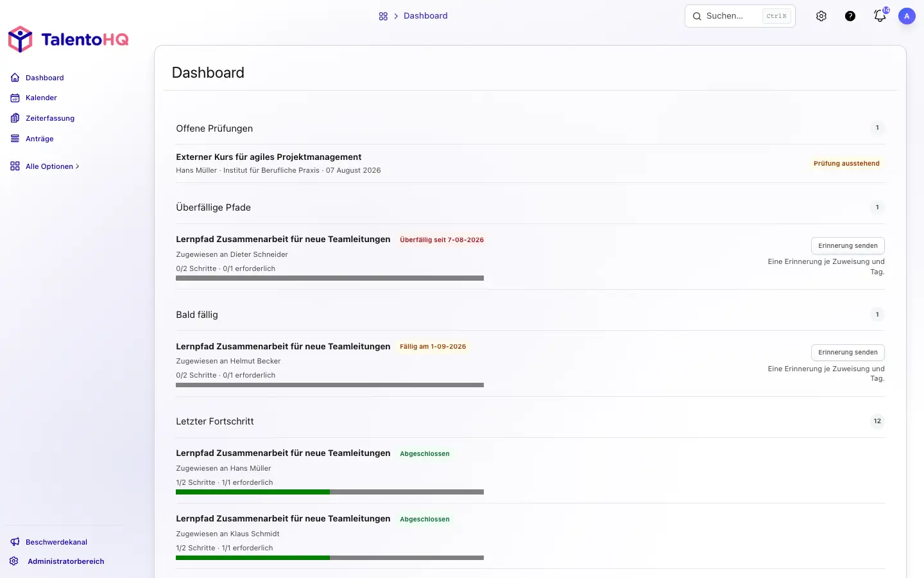Click the Dashboard breadcrumb link

tap(425, 16)
